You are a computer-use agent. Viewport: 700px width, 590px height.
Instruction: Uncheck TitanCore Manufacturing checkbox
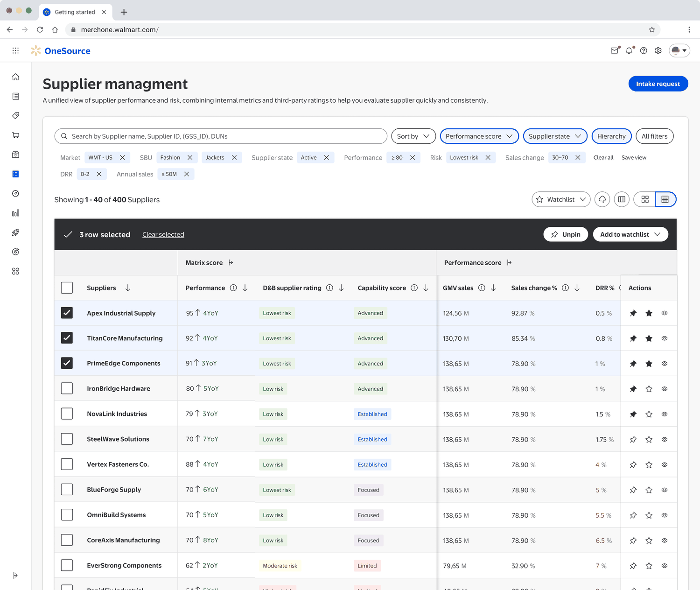[x=67, y=338]
